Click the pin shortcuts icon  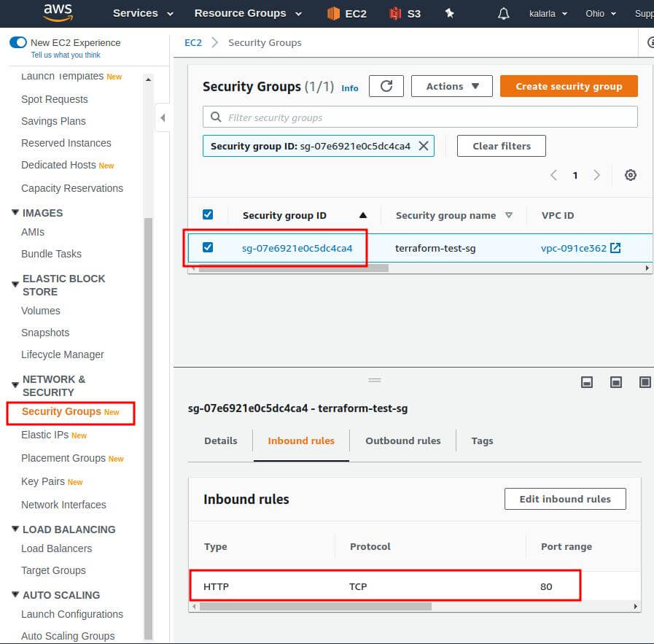450,13
